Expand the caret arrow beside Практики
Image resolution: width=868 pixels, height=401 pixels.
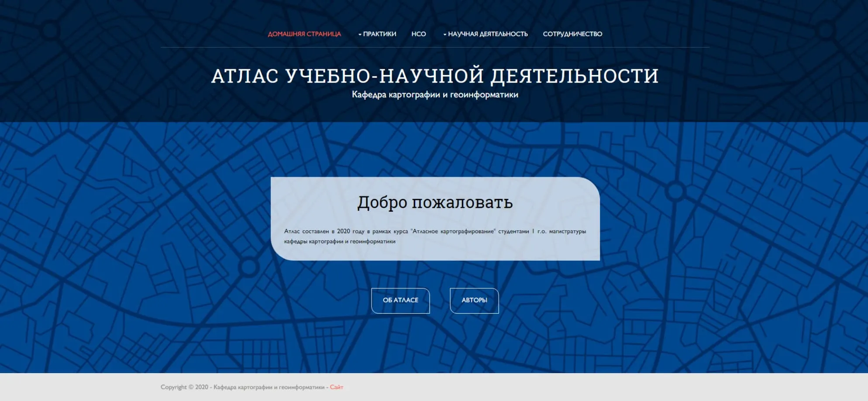[360, 34]
